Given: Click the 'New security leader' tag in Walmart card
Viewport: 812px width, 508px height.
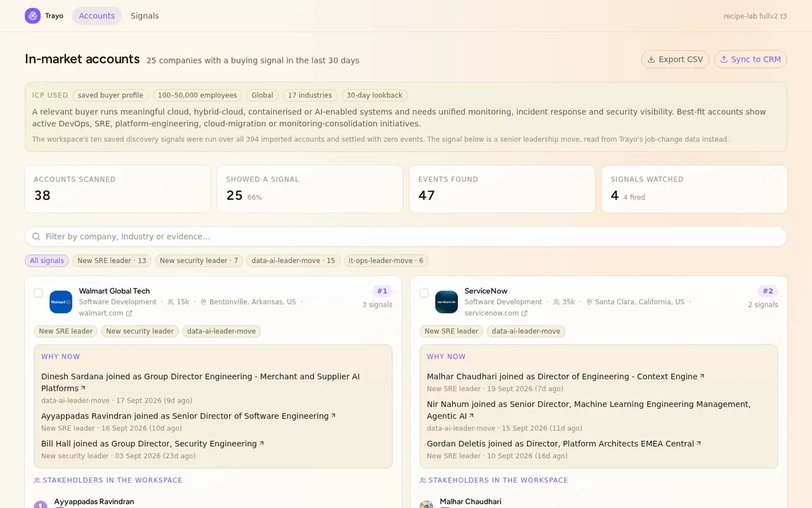Looking at the screenshot, I should [140, 331].
